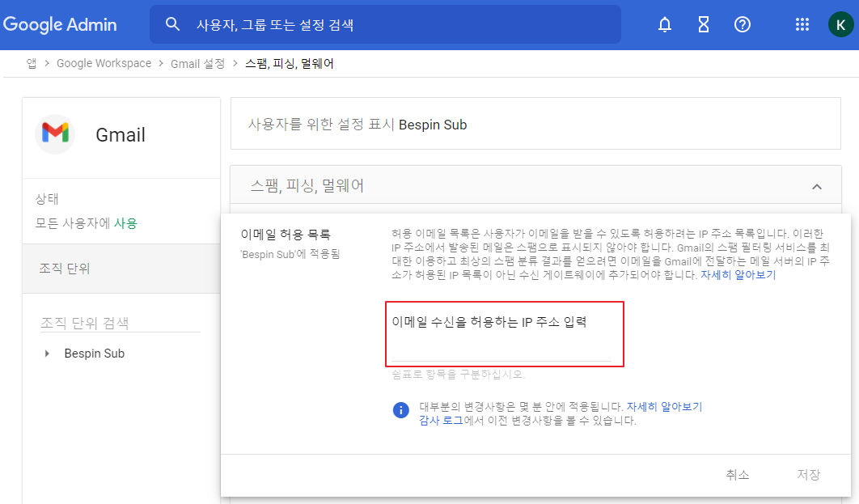Open the Google apps grid
This screenshot has width=859, height=504.
point(802,24)
